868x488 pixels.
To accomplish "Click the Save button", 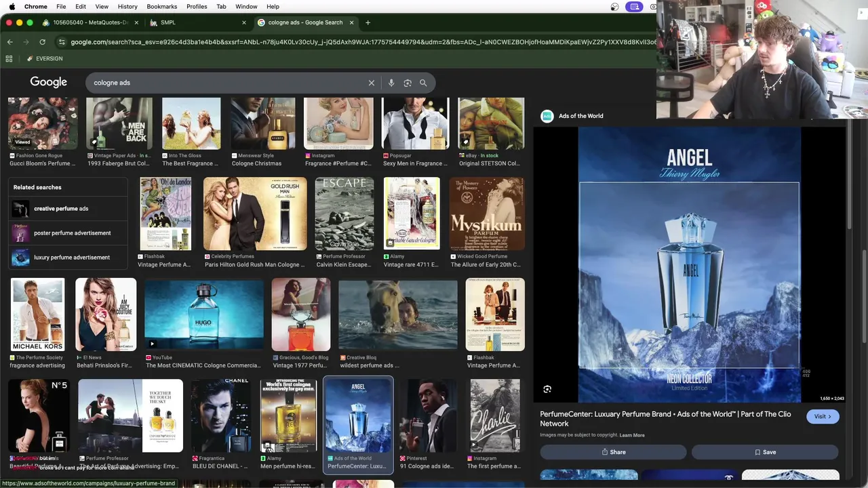I will coord(765,452).
